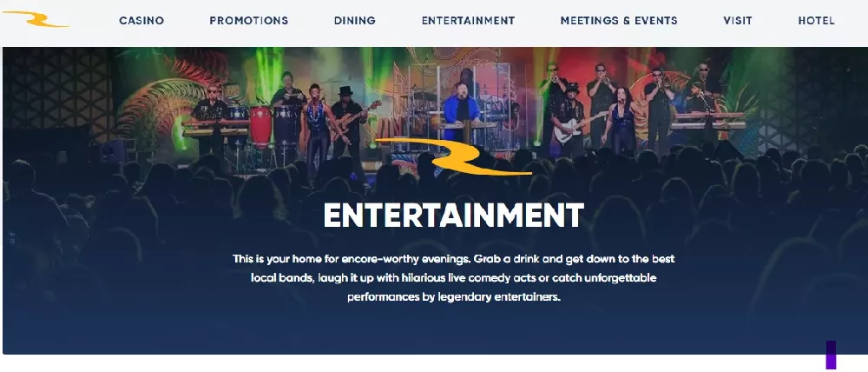
Task: Click the female vocalist in the blue dress
Action: [621, 119]
